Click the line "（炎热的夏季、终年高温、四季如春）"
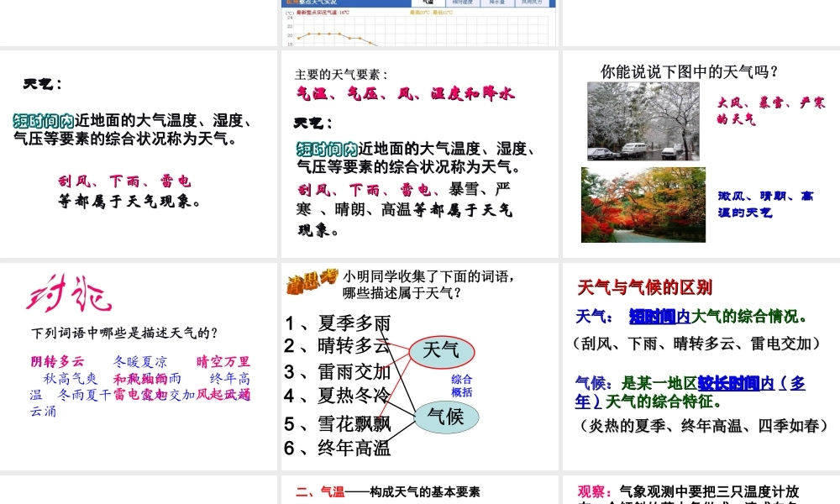The height and width of the screenshot is (504, 840). tap(703, 426)
